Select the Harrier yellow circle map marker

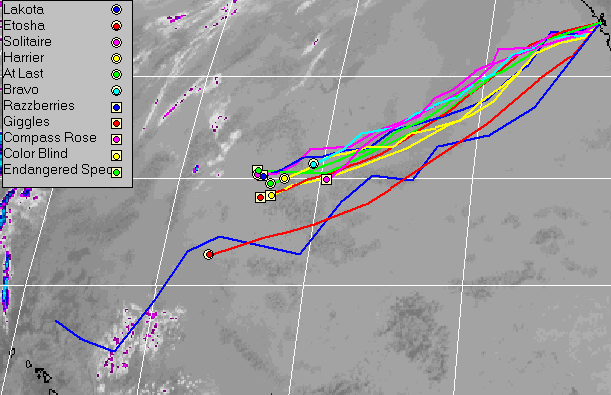(284, 178)
